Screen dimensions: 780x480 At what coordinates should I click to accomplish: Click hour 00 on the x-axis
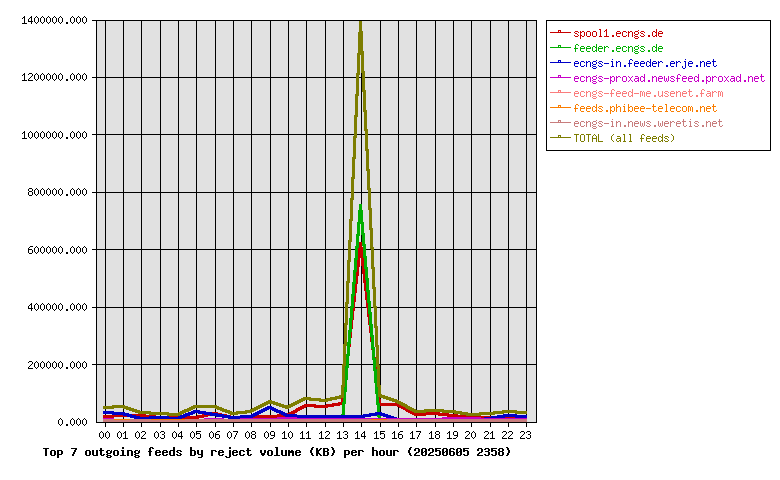pyautogui.click(x=104, y=435)
